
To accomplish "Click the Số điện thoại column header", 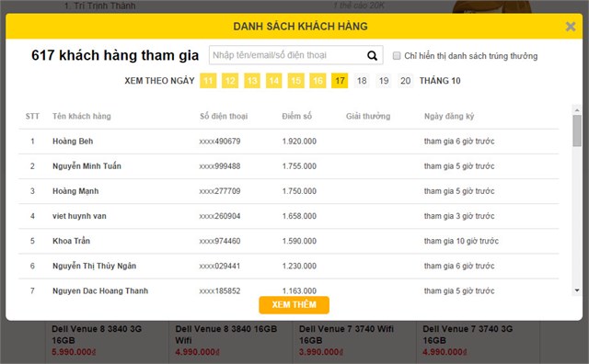I will coord(224,117).
